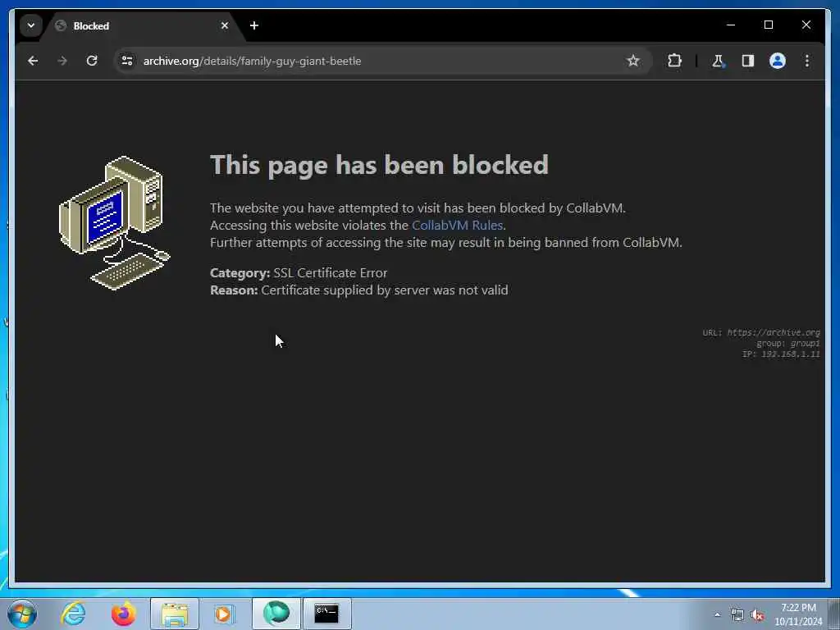Switch to the browser taskbar button

pyautogui.click(x=276, y=614)
